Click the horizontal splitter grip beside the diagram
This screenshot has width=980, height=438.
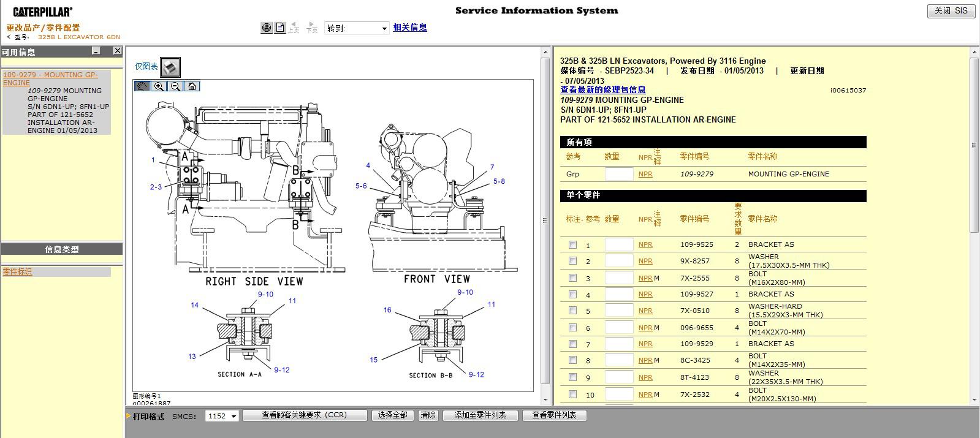click(x=545, y=221)
